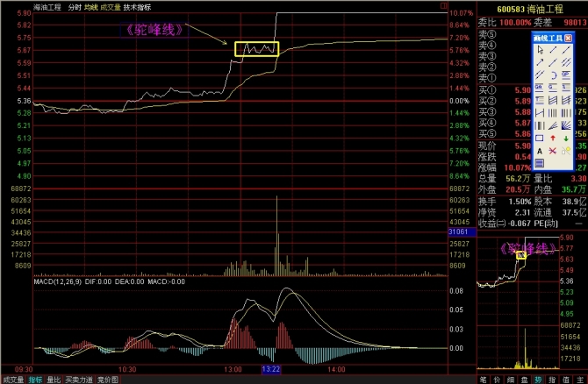Screen dimensions: 588x384
Task: Click the 10.07% top percentage axis label
Action: (462, 13)
